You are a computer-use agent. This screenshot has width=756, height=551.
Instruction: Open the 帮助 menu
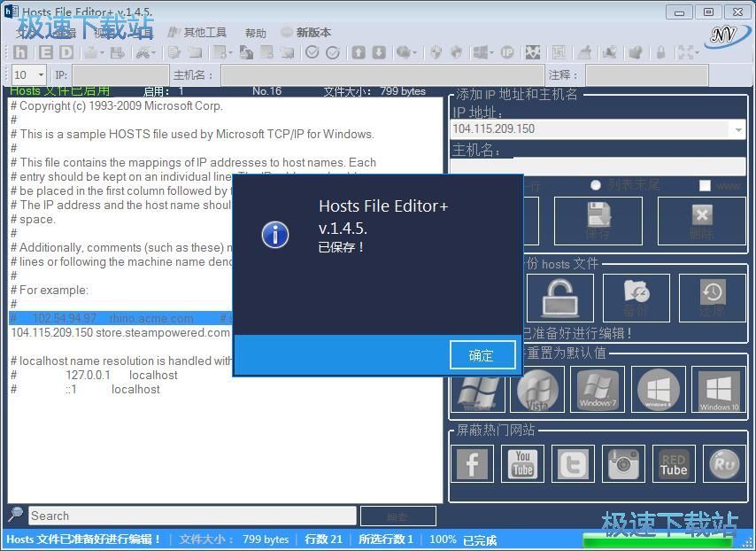256,33
